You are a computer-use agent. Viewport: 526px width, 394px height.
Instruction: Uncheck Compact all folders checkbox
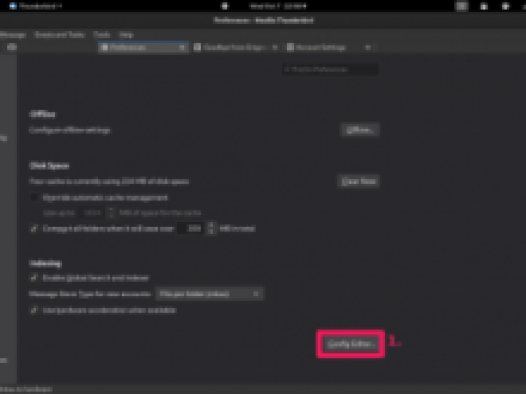(x=34, y=229)
